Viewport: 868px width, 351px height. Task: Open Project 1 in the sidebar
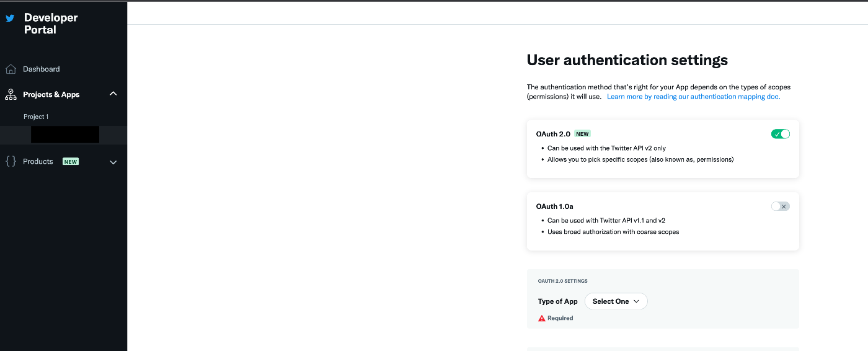[x=36, y=117]
